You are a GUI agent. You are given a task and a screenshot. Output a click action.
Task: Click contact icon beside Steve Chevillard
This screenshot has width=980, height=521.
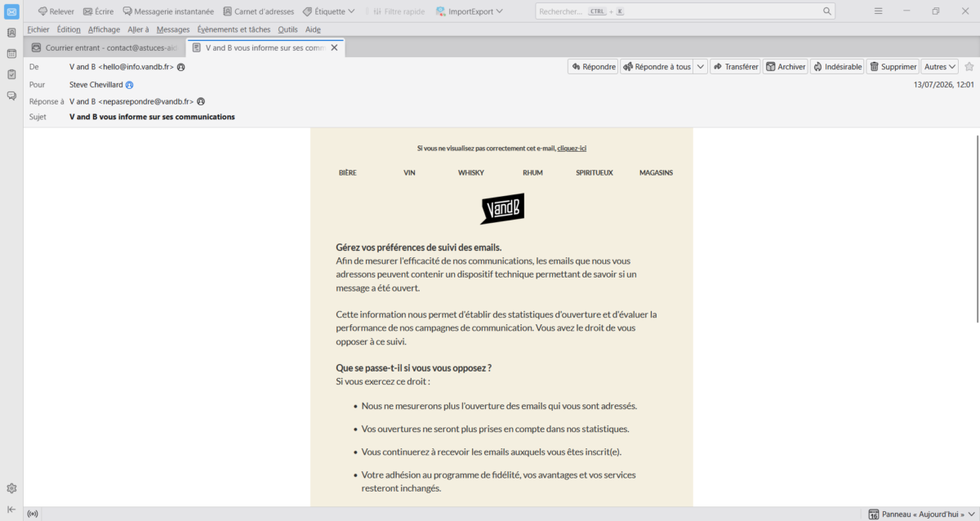pyautogui.click(x=129, y=84)
